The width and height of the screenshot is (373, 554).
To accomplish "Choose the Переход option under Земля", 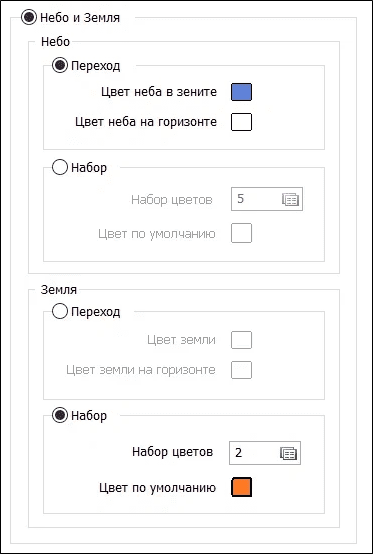I will point(59,312).
